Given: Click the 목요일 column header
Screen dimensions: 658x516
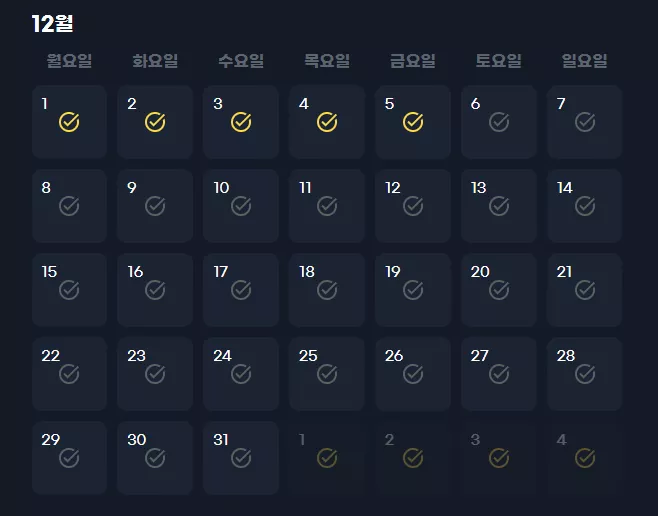Looking at the screenshot, I should coord(327,61).
